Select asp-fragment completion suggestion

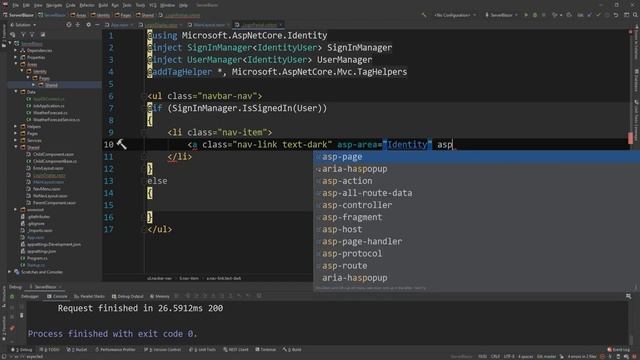coord(476,217)
